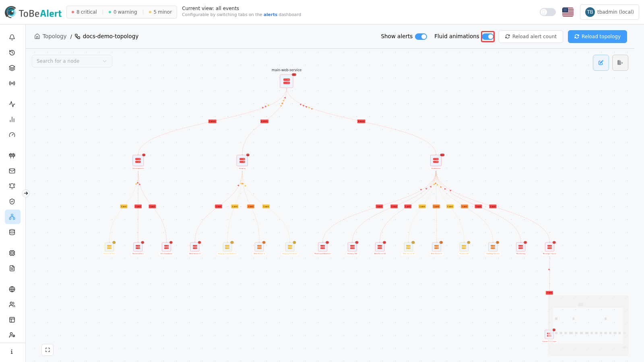This screenshot has height=362, width=644.
Task: Select the Production node
Action: tap(436, 160)
